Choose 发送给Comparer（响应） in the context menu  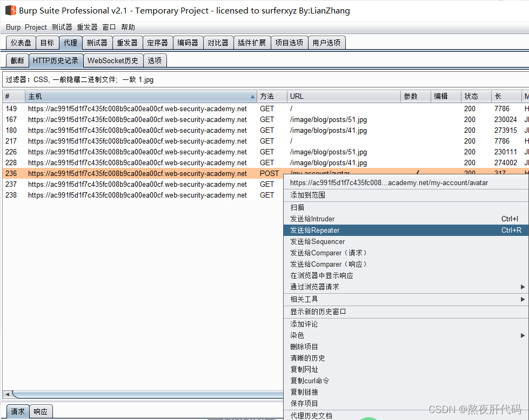click(x=406, y=265)
